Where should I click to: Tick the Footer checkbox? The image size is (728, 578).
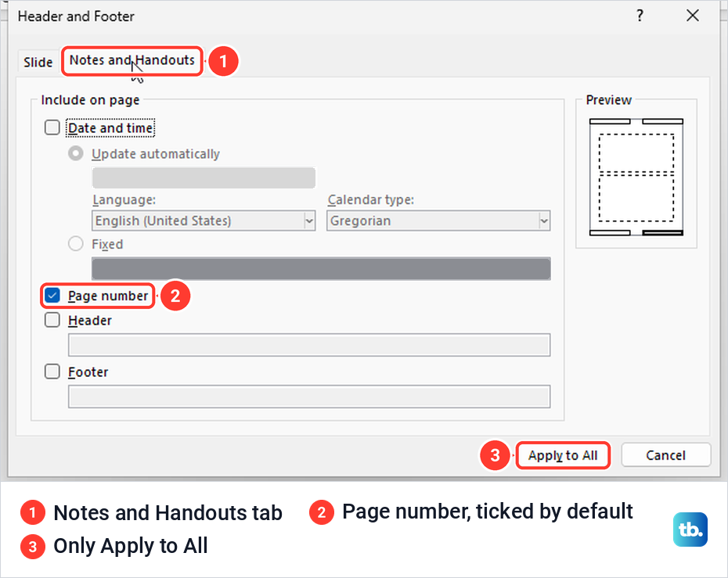tap(52, 371)
